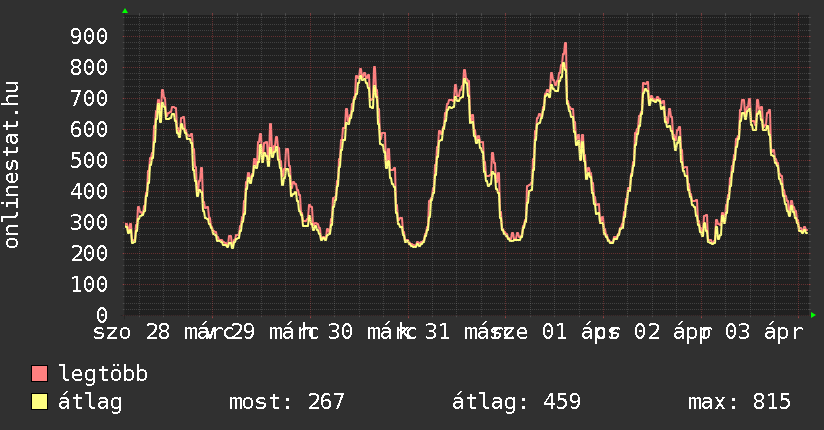
Task: Click the 'átlag: 459' average statistic
Action: 516,402
